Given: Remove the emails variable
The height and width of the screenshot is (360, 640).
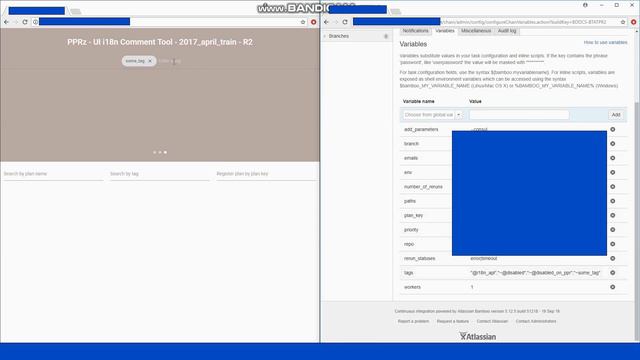Looking at the screenshot, I should (x=613, y=158).
